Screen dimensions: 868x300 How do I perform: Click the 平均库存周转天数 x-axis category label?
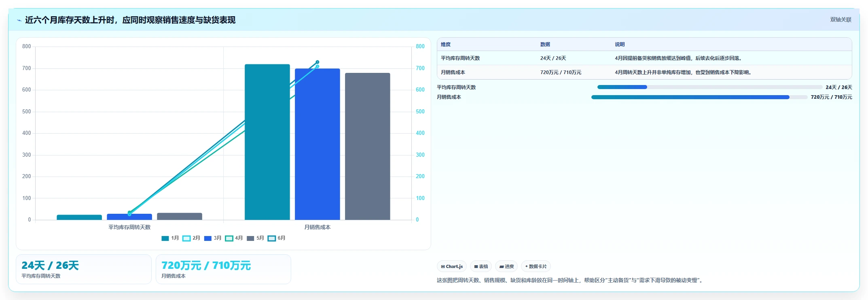click(129, 227)
